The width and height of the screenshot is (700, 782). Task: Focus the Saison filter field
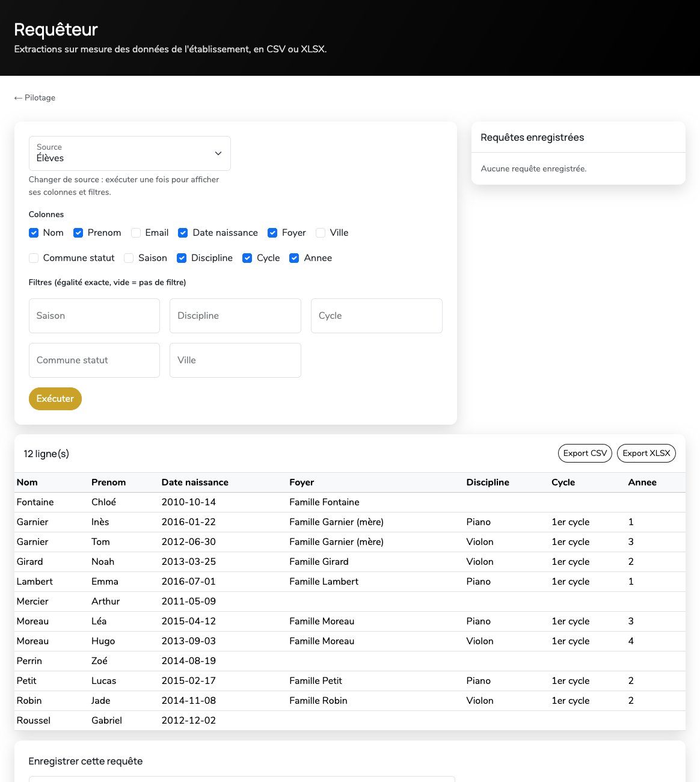click(94, 316)
